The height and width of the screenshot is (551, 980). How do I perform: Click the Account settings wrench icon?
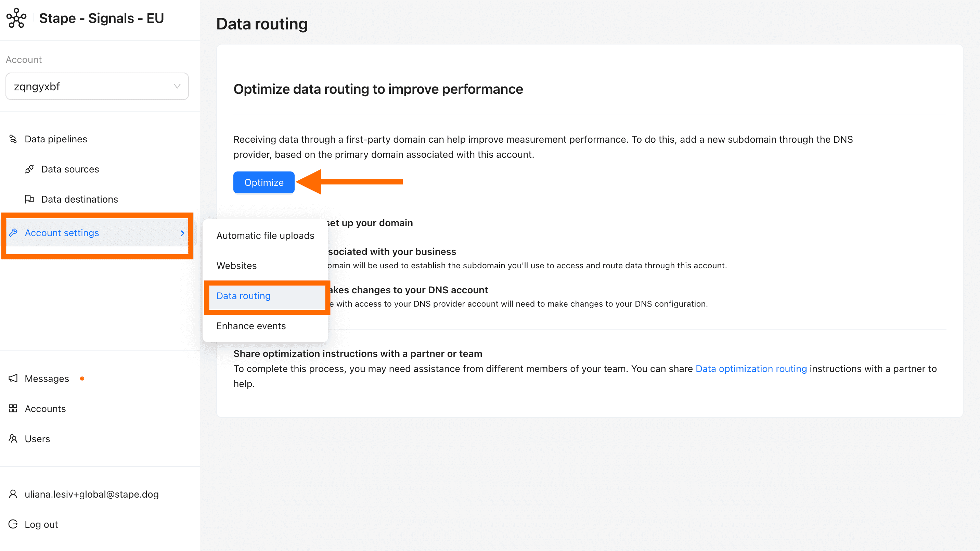(13, 232)
